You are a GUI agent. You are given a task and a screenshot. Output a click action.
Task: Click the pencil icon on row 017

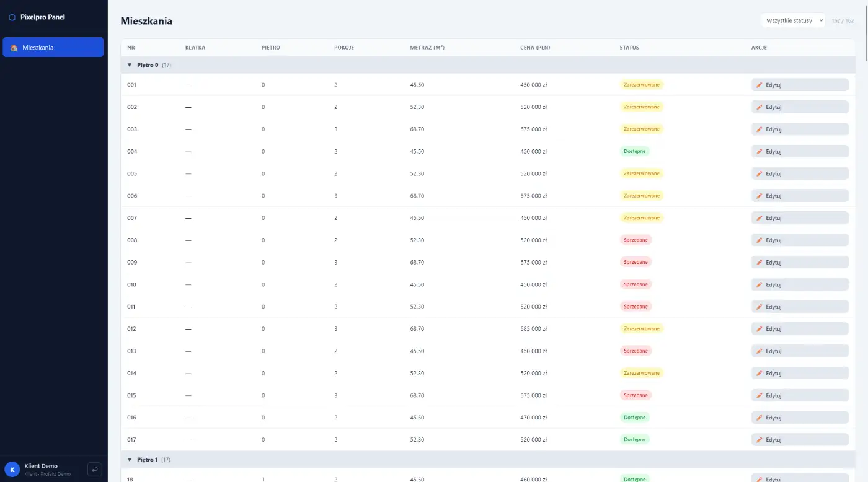[x=759, y=439]
